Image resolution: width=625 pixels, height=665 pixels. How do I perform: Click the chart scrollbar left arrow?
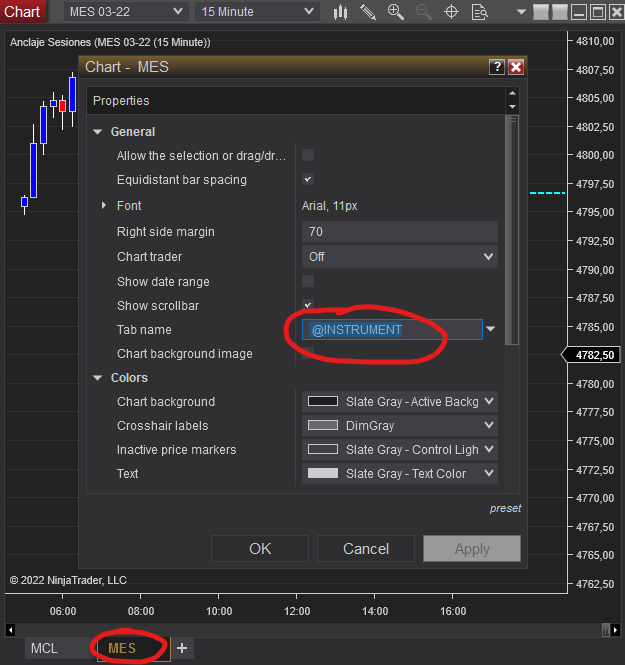[x=11, y=630]
